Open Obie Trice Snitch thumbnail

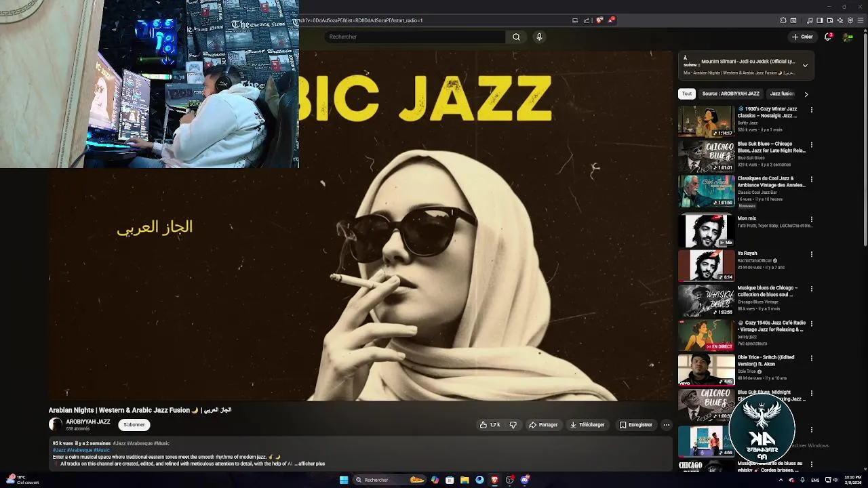click(706, 369)
